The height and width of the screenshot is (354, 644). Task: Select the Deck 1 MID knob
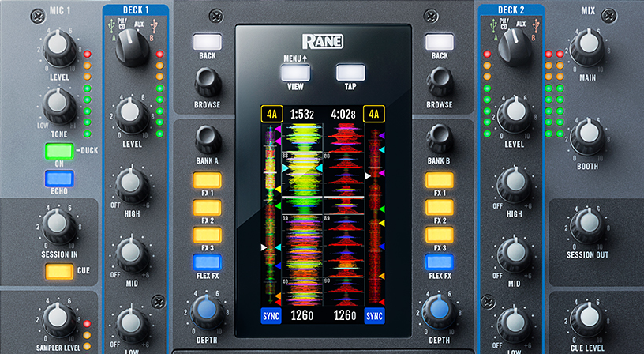pyautogui.click(x=132, y=254)
